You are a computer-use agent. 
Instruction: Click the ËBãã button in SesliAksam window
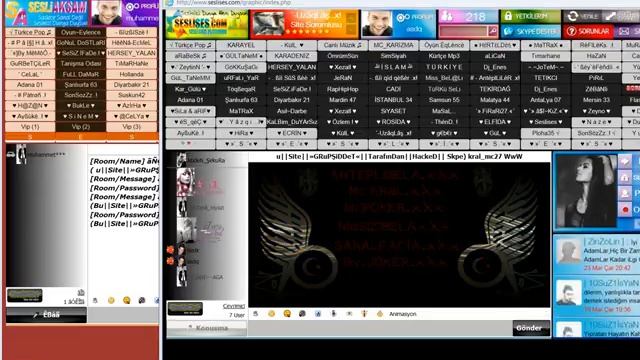pos(47,315)
